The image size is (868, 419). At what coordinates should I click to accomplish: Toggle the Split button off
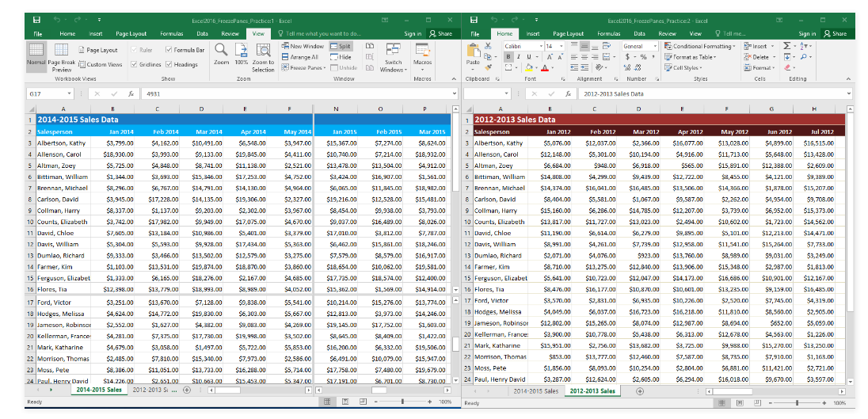(341, 47)
